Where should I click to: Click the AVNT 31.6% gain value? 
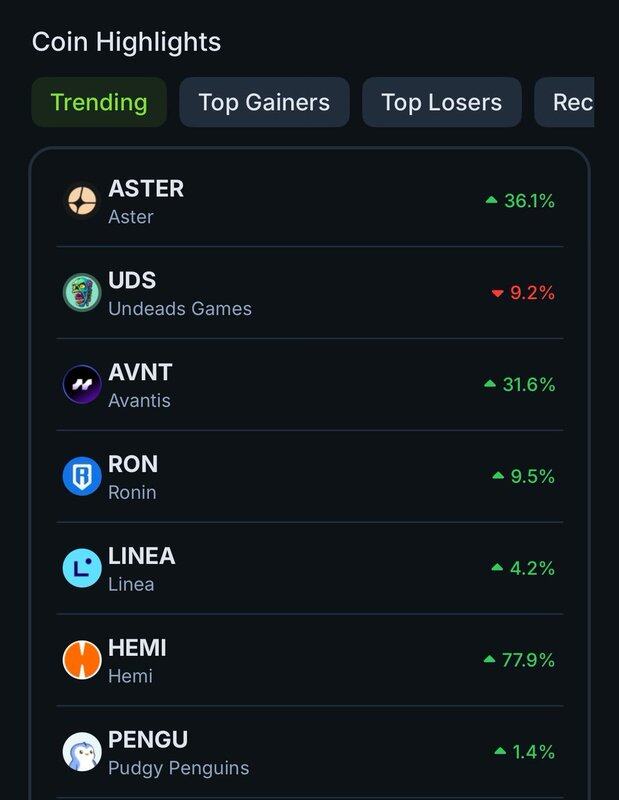pyautogui.click(x=529, y=384)
